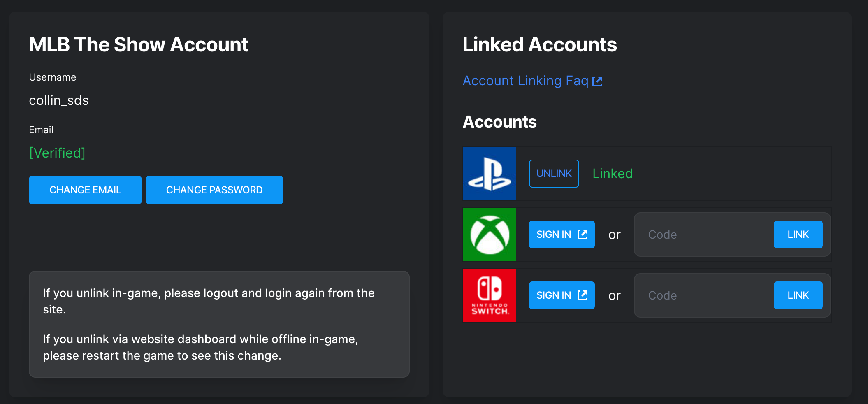
Task: Click the PlayStation logo icon
Action: tap(489, 174)
